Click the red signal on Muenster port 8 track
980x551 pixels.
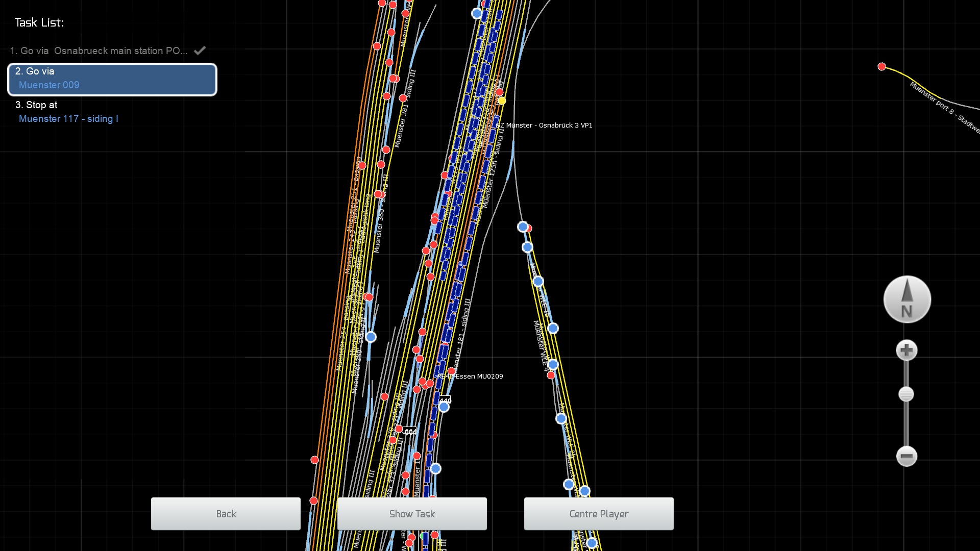pos(881,67)
